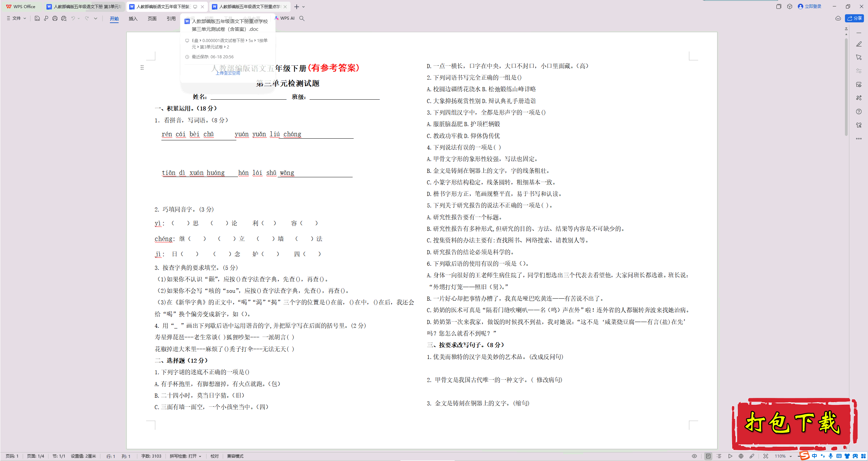This screenshot has width=868, height=461.
Task: Click the Undo arrow icon
Action: pos(73,18)
